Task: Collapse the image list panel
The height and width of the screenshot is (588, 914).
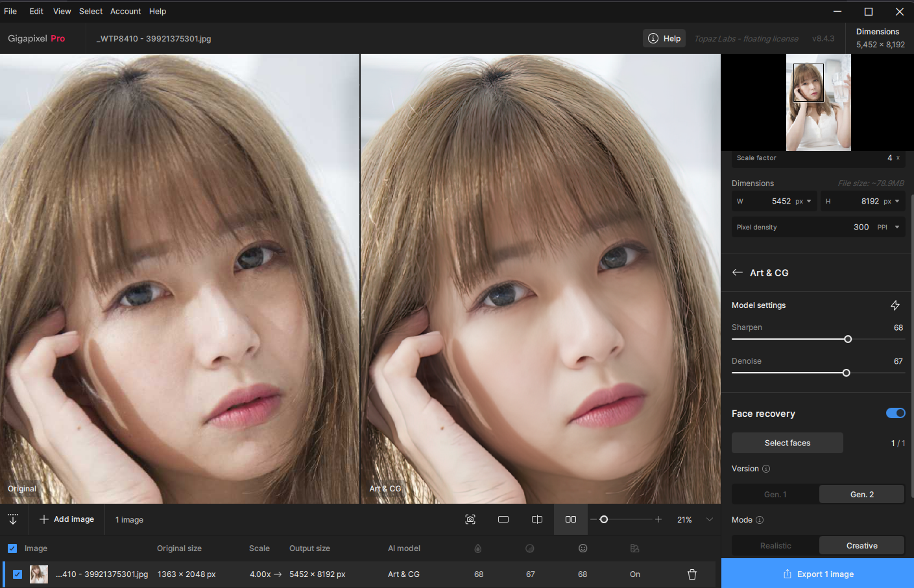Action: pyautogui.click(x=13, y=519)
